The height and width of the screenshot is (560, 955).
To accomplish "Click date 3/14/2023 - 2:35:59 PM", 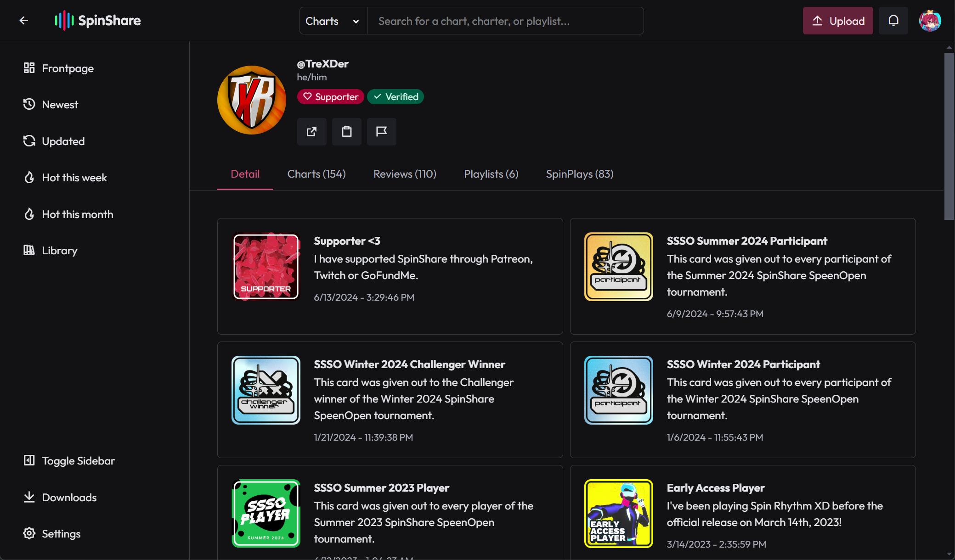I will (716, 544).
